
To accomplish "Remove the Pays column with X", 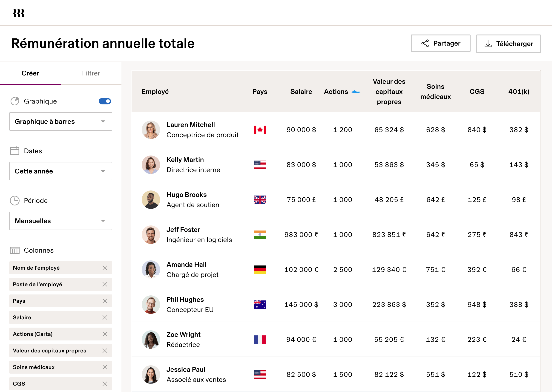I will pos(105,301).
